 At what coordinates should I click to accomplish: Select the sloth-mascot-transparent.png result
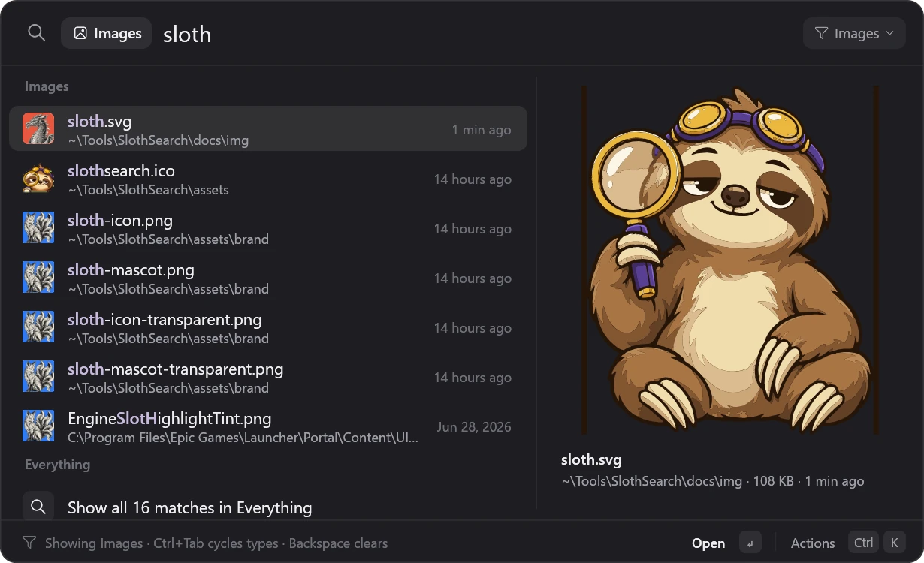pos(268,376)
